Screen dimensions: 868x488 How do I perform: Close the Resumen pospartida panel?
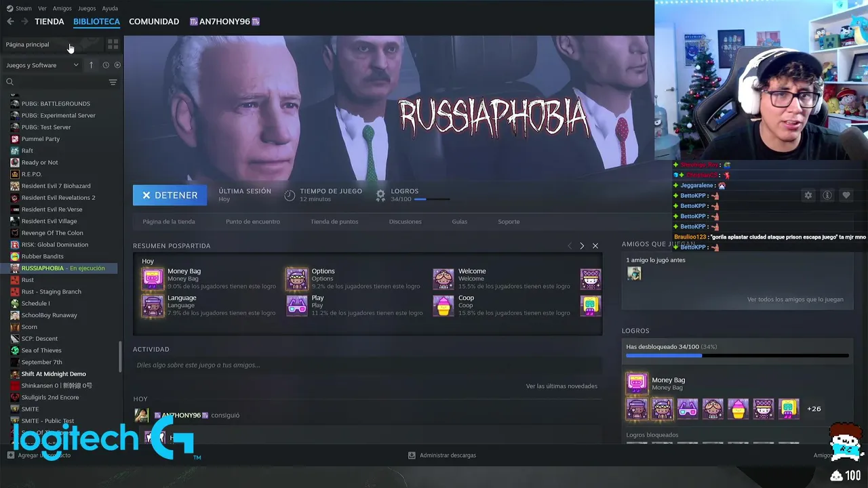(595, 245)
